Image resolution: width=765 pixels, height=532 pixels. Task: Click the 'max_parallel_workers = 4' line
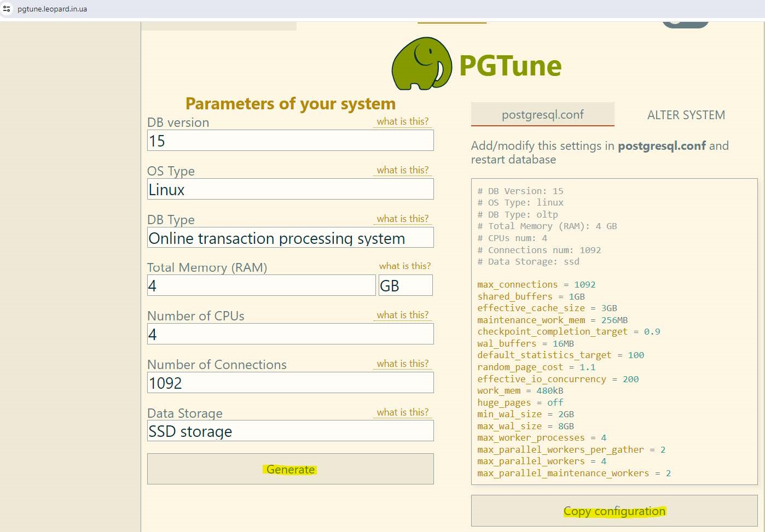[542, 461]
